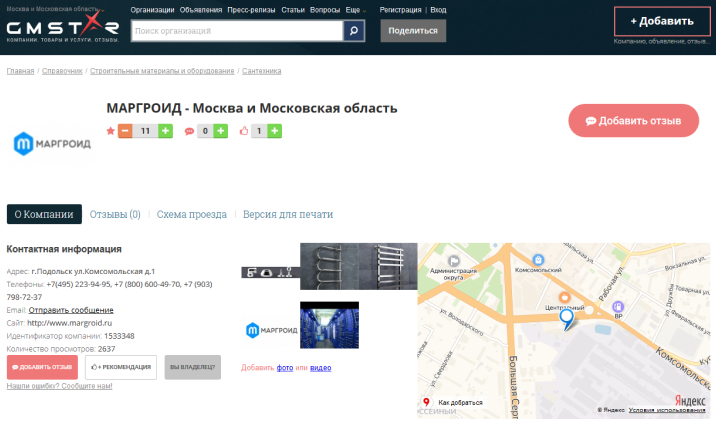The width and height of the screenshot is (716, 426).
Task: Click the Комсомольский shopping marker on map
Action: tap(538, 260)
